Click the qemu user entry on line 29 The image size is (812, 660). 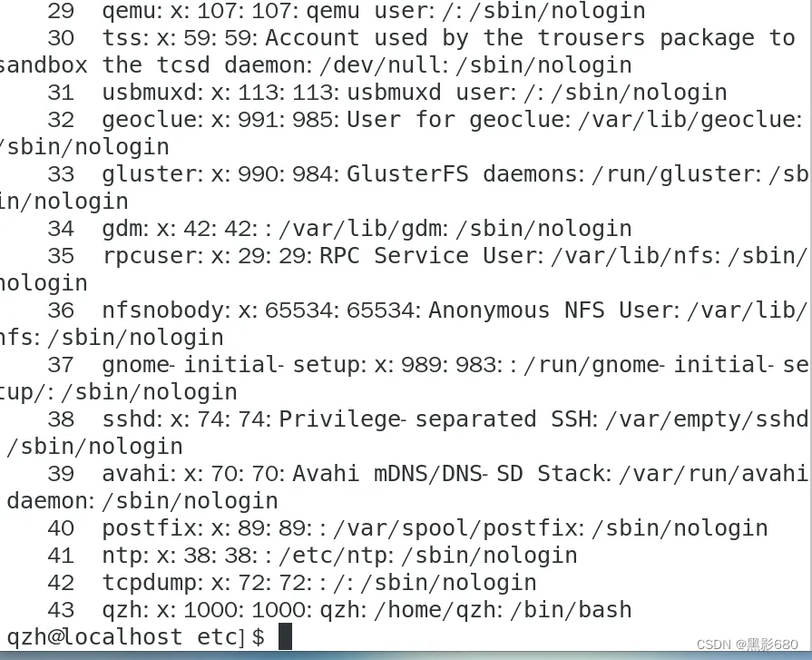click(347, 11)
